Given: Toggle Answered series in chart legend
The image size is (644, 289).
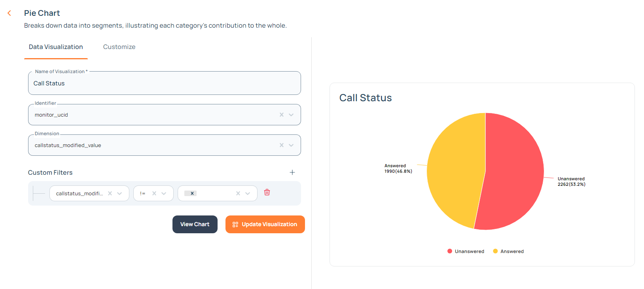Looking at the screenshot, I should (508, 251).
